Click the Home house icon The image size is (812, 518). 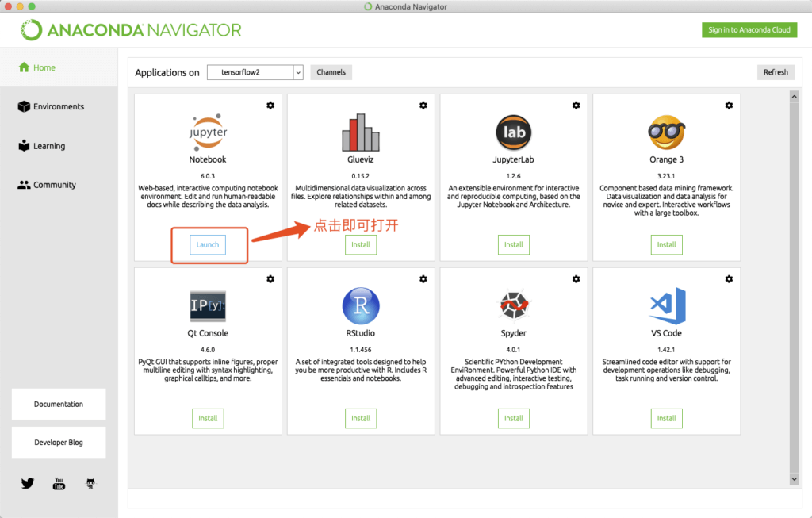tap(24, 67)
